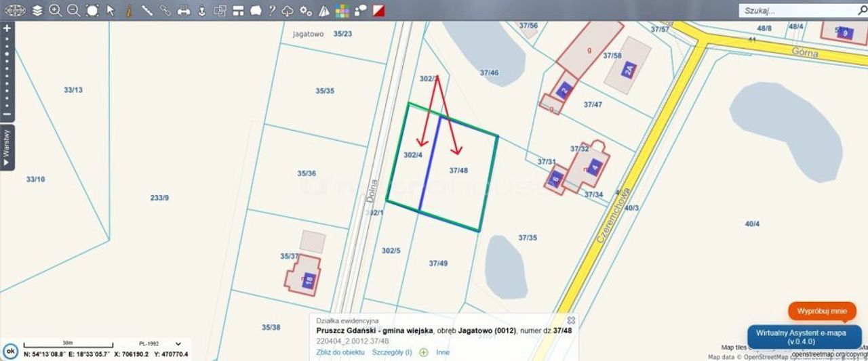This screenshot has height=361, width=868.
Task: Select the zoom in magnifier tool
Action: 56,10
